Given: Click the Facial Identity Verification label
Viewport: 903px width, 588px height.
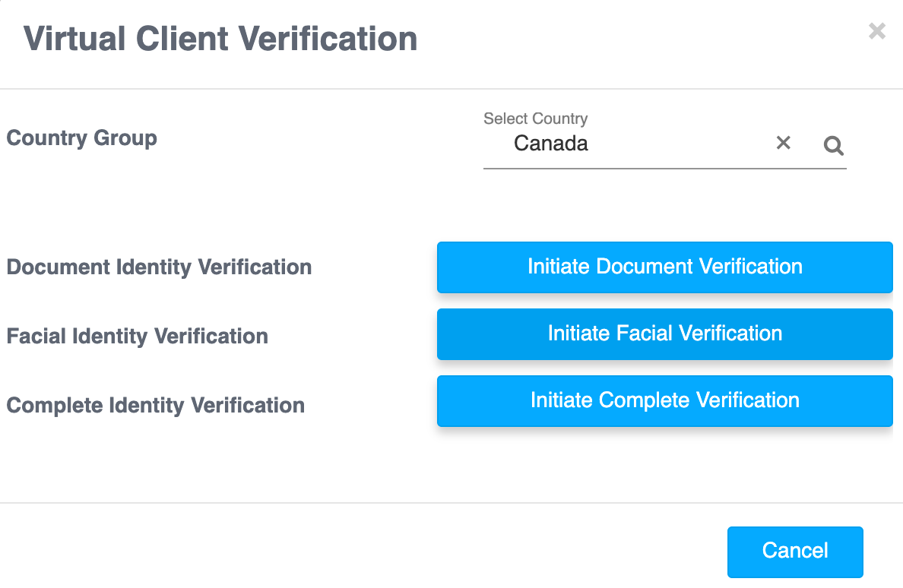Looking at the screenshot, I should point(137,336).
